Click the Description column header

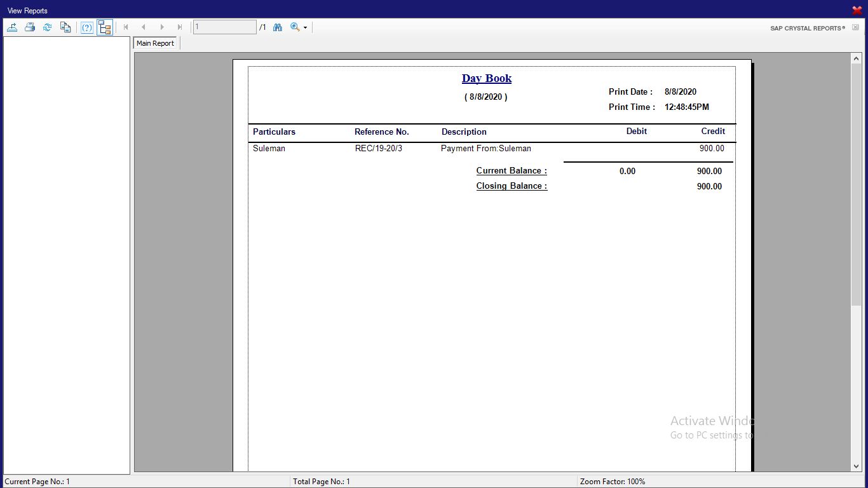(x=464, y=132)
